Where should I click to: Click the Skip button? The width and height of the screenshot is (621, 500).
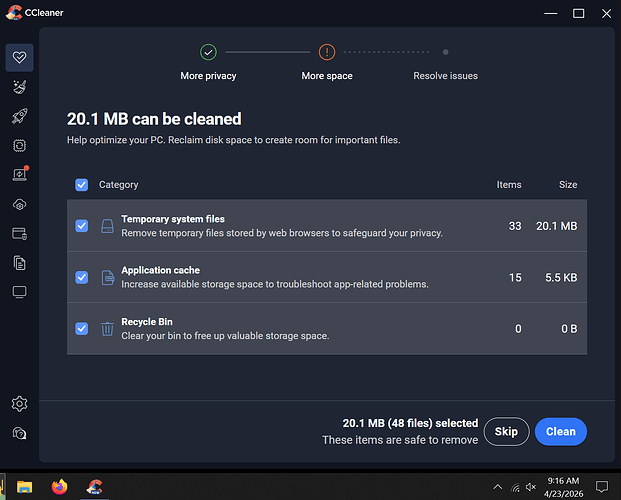507,431
